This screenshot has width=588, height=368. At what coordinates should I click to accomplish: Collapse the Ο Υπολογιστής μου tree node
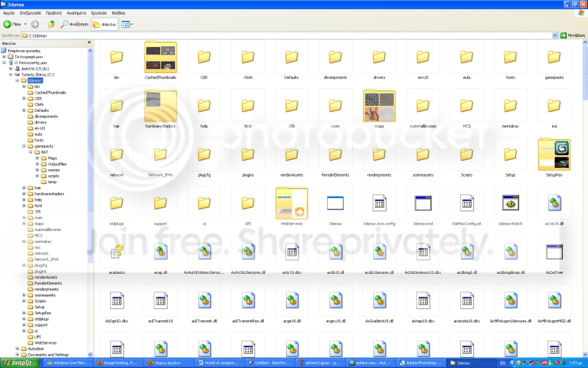(4, 63)
